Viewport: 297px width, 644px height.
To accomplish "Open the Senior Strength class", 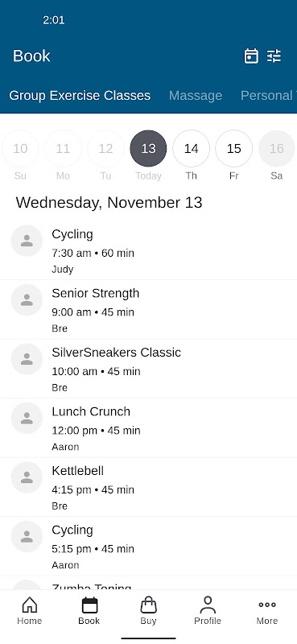I will coord(148,310).
